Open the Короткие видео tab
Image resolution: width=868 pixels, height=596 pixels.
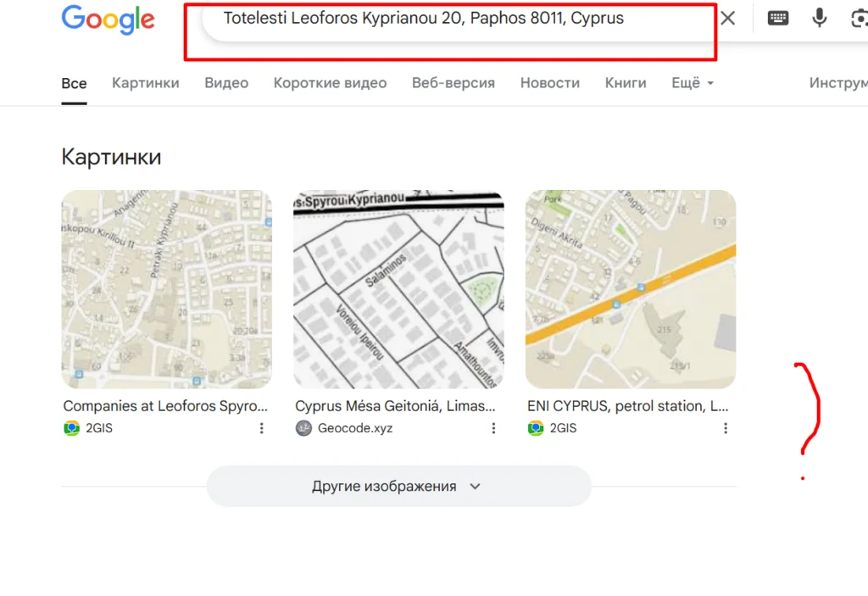[x=330, y=83]
